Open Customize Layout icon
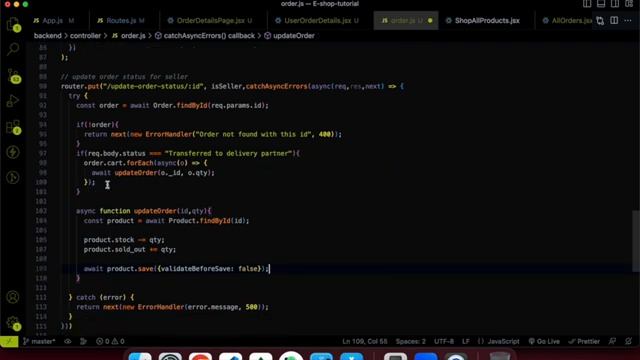The height and width of the screenshot is (360, 640). click(629, 4)
